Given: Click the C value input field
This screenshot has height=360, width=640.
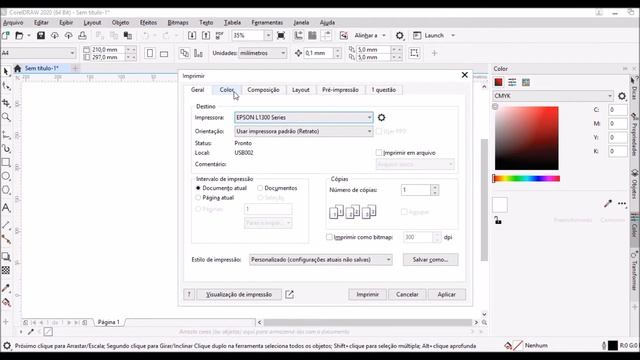Looking at the screenshot, I should [x=617, y=110].
